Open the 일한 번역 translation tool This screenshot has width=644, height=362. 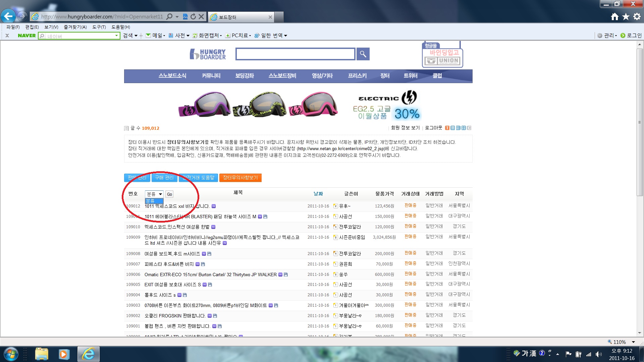point(271,36)
